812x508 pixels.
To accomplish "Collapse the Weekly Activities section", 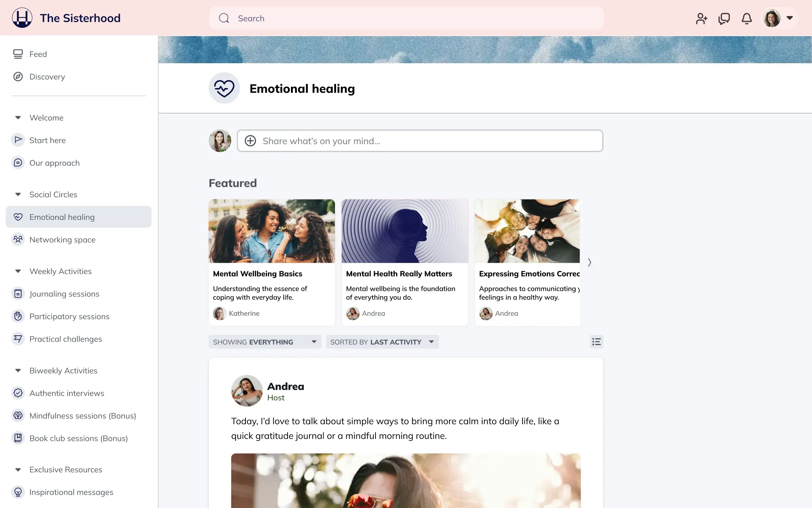I will click(18, 271).
